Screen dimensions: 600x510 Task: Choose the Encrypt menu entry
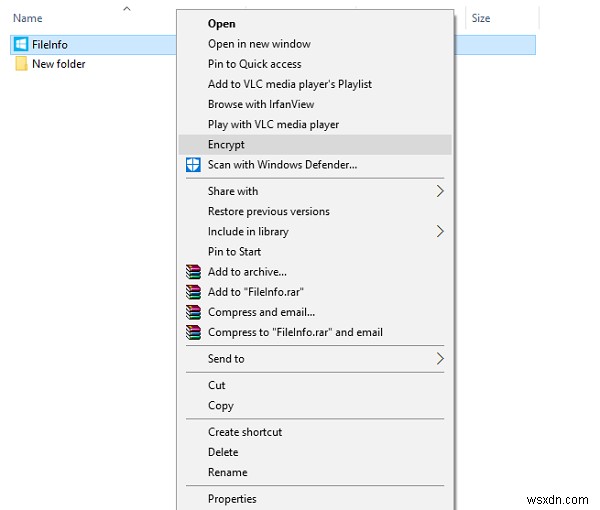coord(315,145)
